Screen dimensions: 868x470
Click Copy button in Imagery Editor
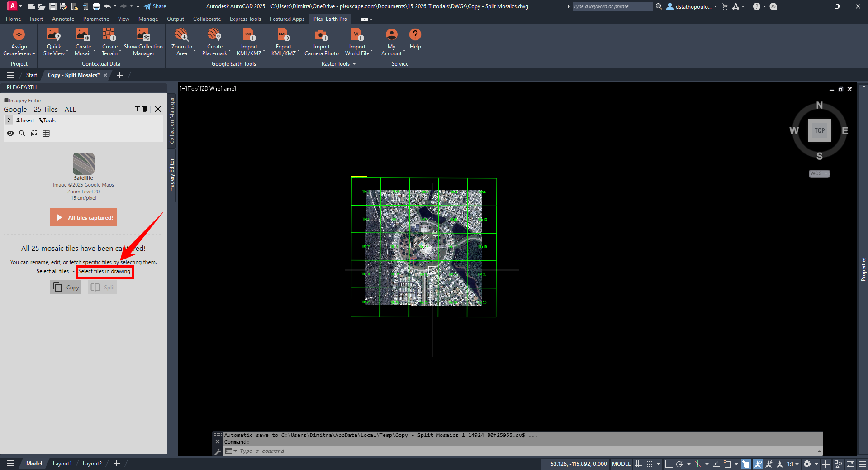(66, 287)
